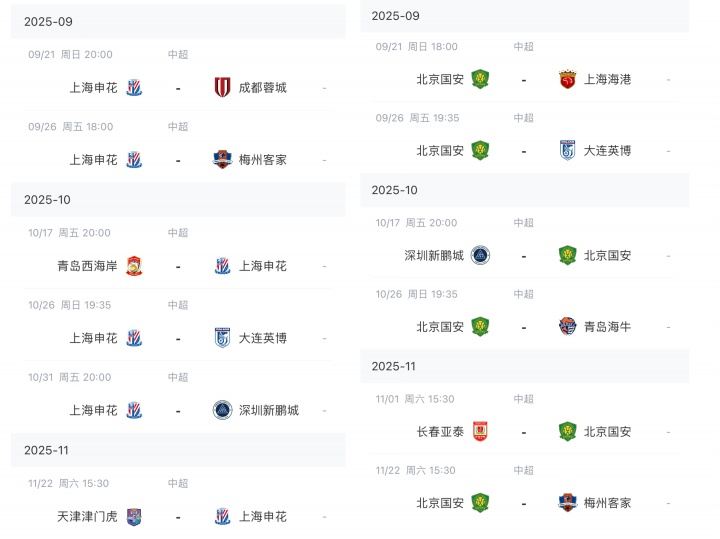
Task: Select the 2025-09 header in right schedule
Action: (525, 16)
